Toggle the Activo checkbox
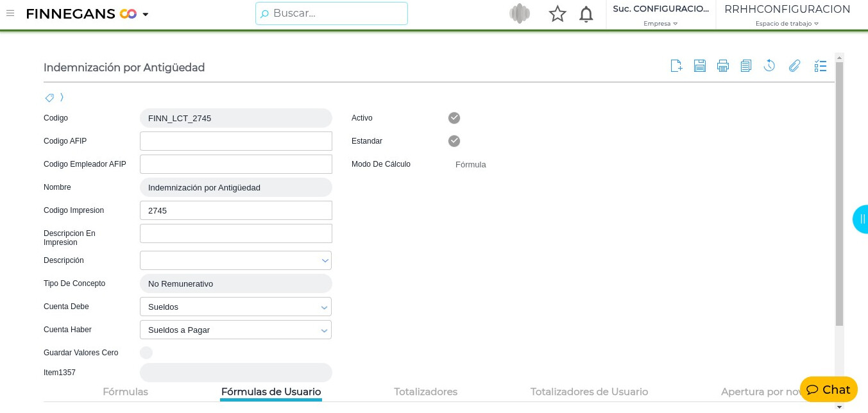Image resolution: width=868 pixels, height=413 pixels. pos(454,118)
